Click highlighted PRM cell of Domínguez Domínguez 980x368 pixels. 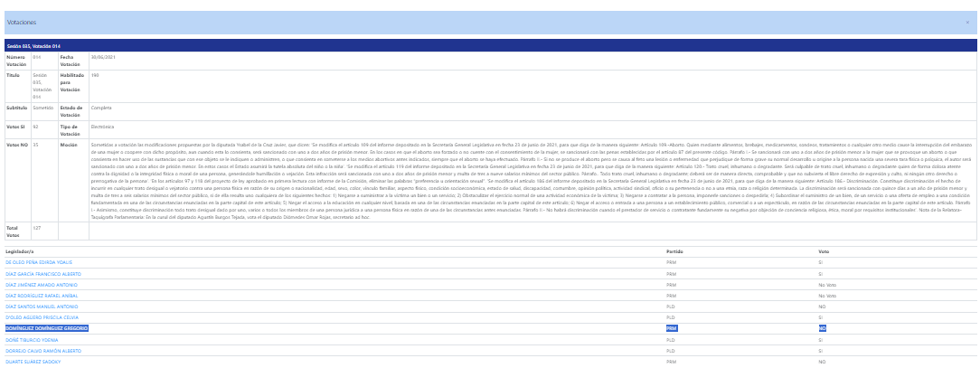click(x=672, y=328)
